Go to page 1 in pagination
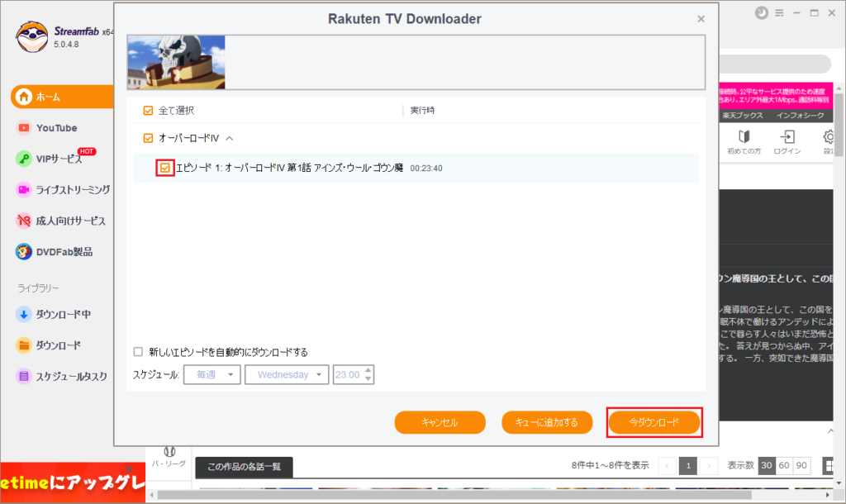The image size is (846, 504). click(688, 466)
